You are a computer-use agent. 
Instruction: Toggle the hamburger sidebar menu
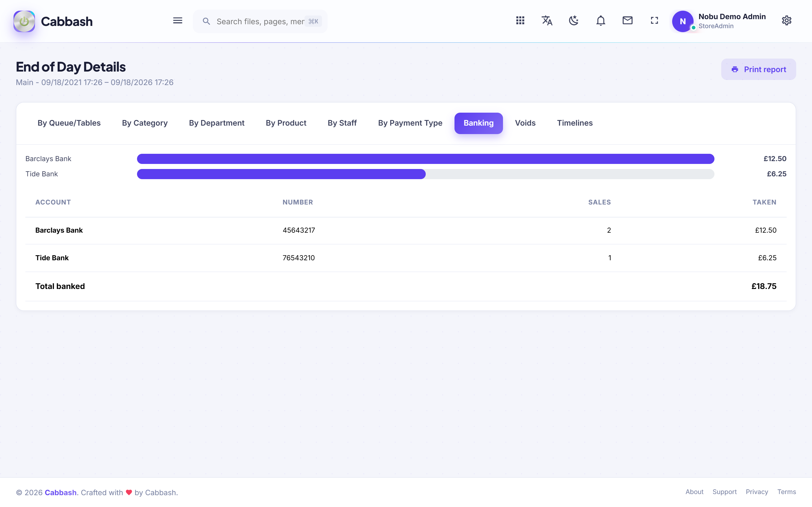tap(178, 21)
